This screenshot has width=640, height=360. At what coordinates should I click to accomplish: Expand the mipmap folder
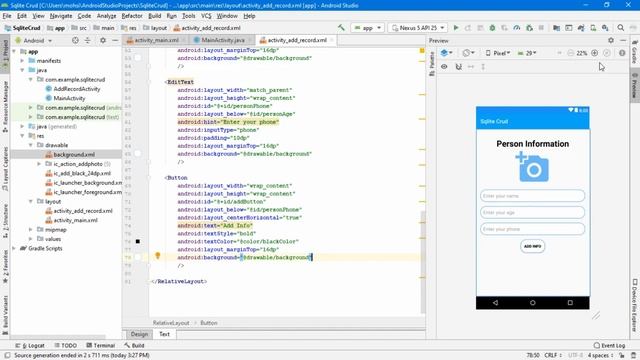31,229
